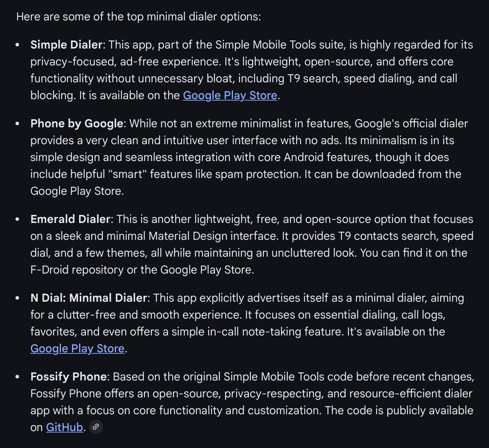This screenshot has width=489, height=448.
Task: Click the bold "Simple Dialer" title
Action: pos(66,45)
